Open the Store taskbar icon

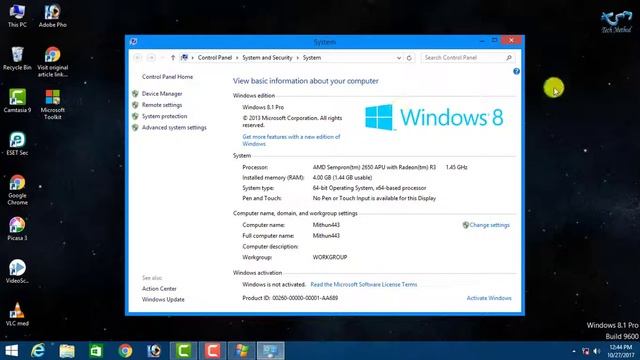pyautogui.click(x=96, y=351)
